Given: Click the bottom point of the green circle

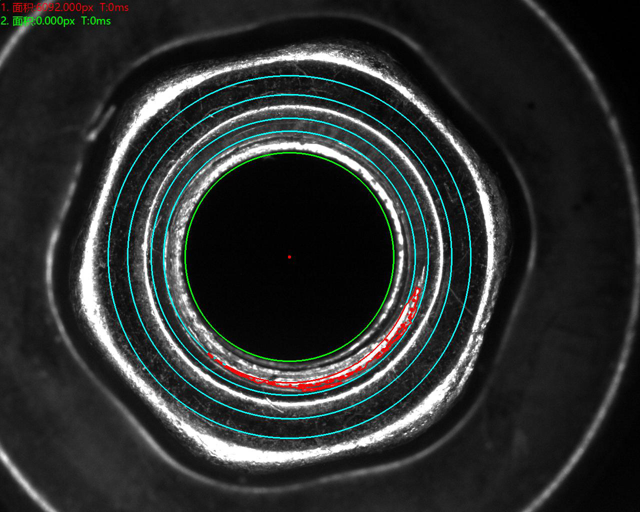Looking at the screenshot, I should [289, 361].
